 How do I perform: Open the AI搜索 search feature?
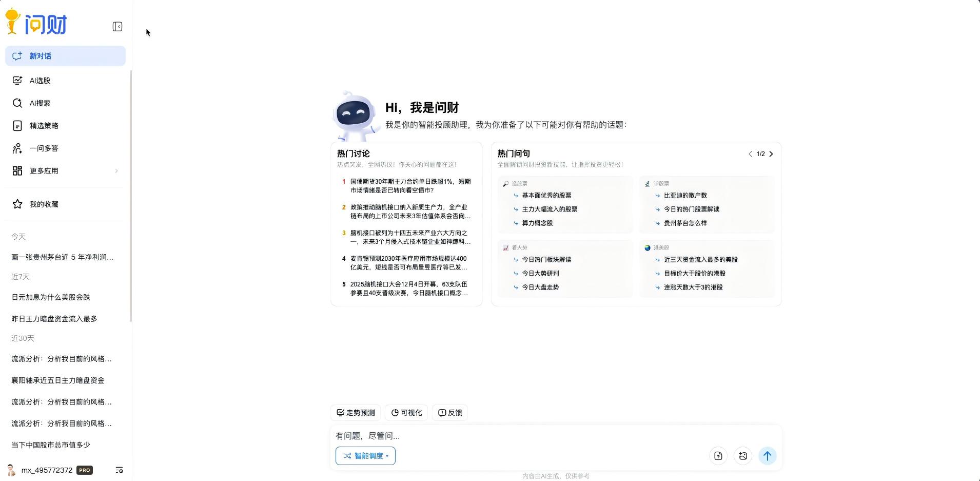(40, 103)
